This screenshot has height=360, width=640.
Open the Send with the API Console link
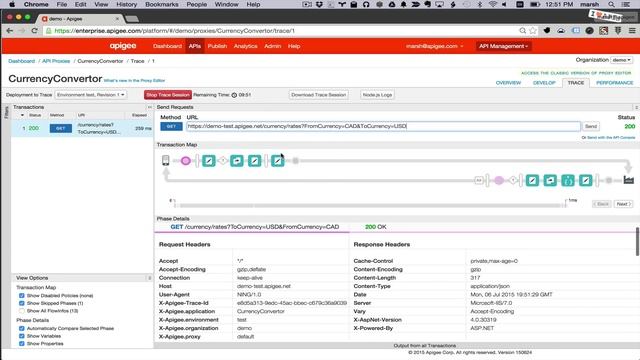(611, 138)
